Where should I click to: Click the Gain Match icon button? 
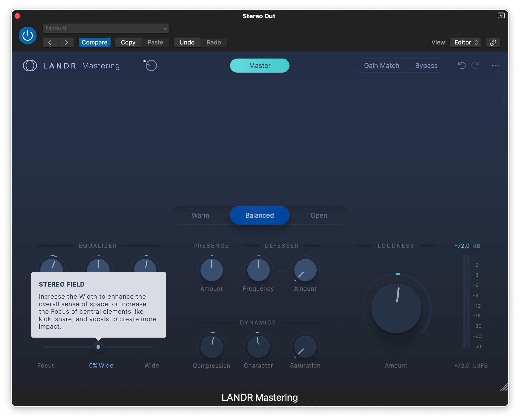(381, 66)
